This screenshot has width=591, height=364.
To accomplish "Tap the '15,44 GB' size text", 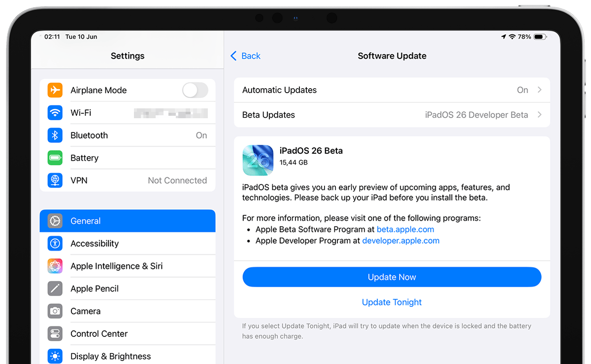I will coord(294,162).
